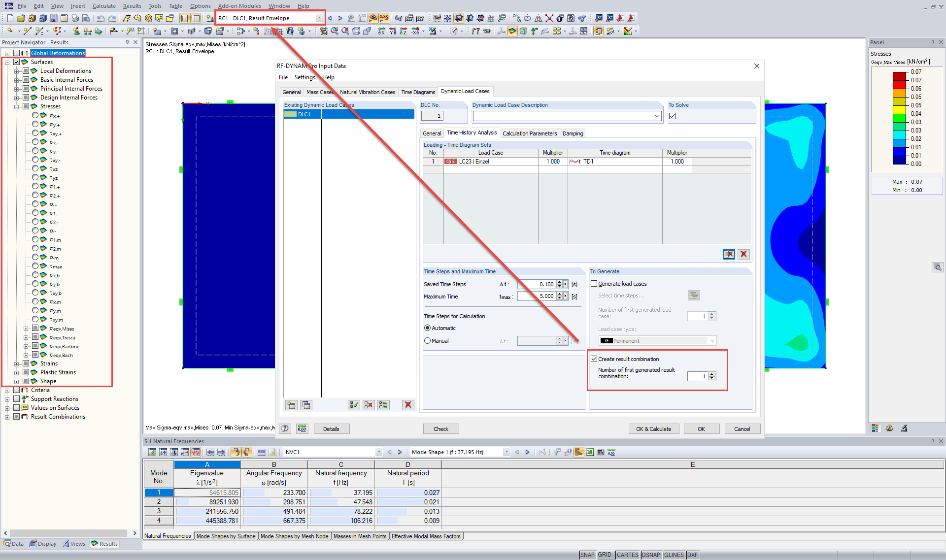Open the Permanent load case type dropdown
The image size is (946, 560).
pyautogui.click(x=712, y=340)
